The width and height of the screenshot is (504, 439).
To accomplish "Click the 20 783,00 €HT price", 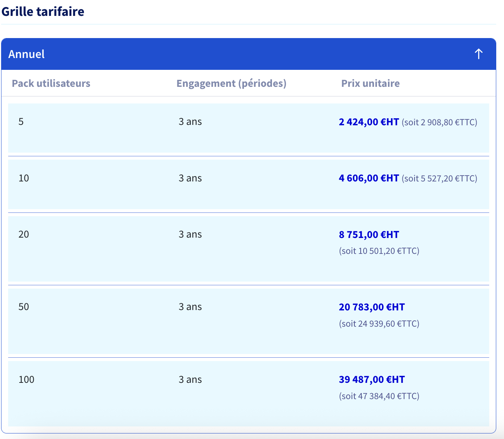I will pyautogui.click(x=372, y=307).
